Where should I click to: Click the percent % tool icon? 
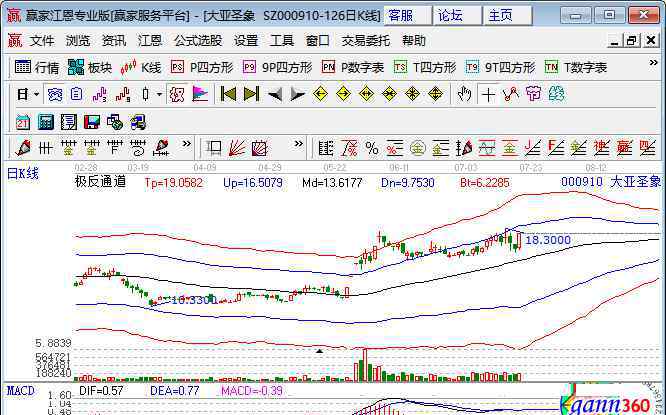point(372,148)
